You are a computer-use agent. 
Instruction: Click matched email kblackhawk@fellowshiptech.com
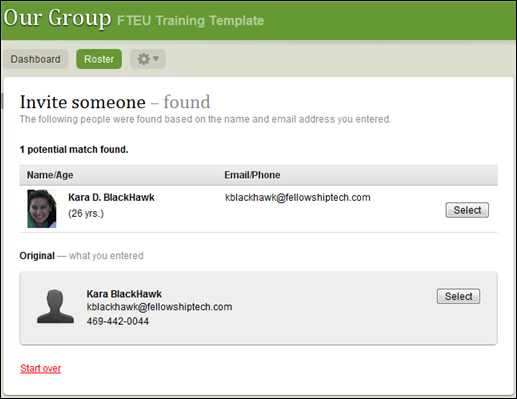[298, 197]
